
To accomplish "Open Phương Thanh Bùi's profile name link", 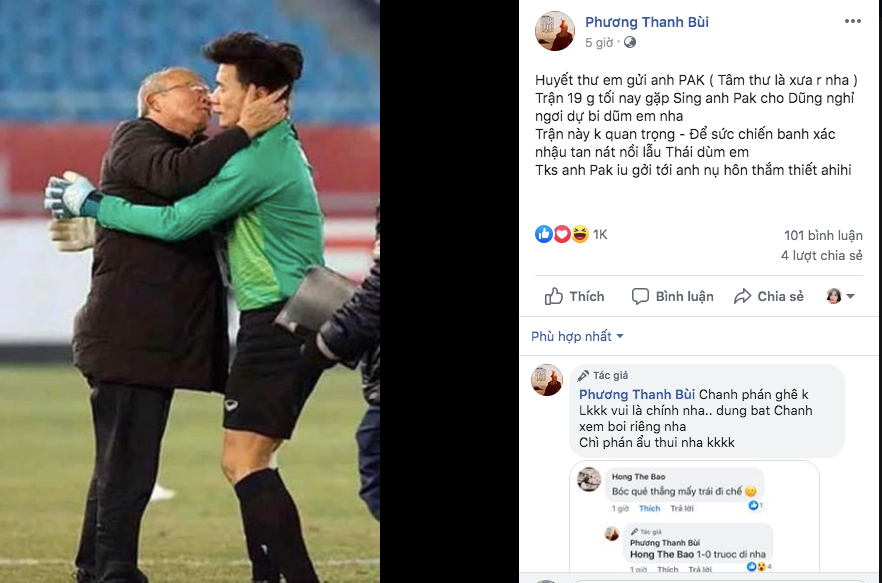I will tap(647, 22).
